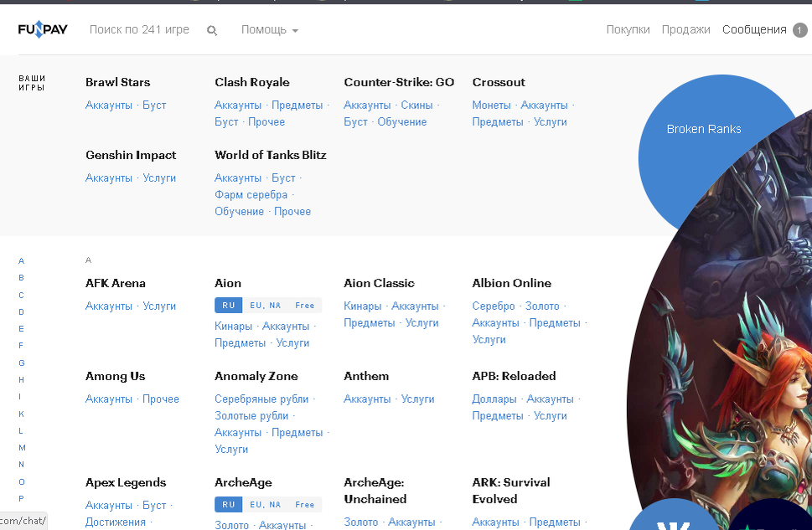812x530 pixels.
Task: Open Обучение under Counter-Strike: GO
Action: pyautogui.click(x=402, y=121)
